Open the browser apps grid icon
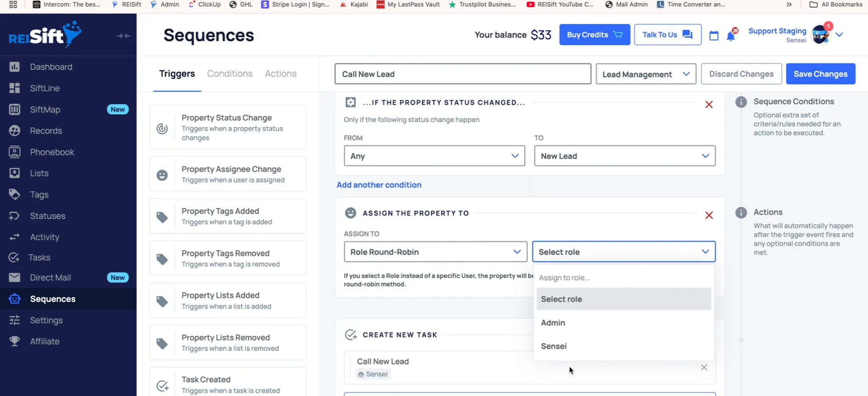Viewport: 868px width, 396px height. click(13, 5)
